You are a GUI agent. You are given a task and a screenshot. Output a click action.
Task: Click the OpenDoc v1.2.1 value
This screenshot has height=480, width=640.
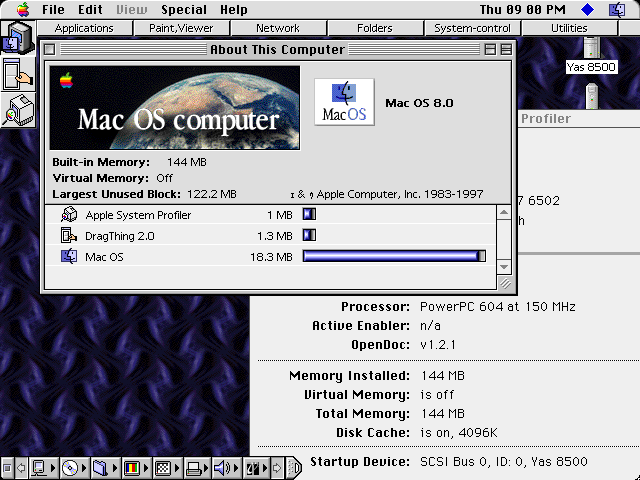pos(438,345)
